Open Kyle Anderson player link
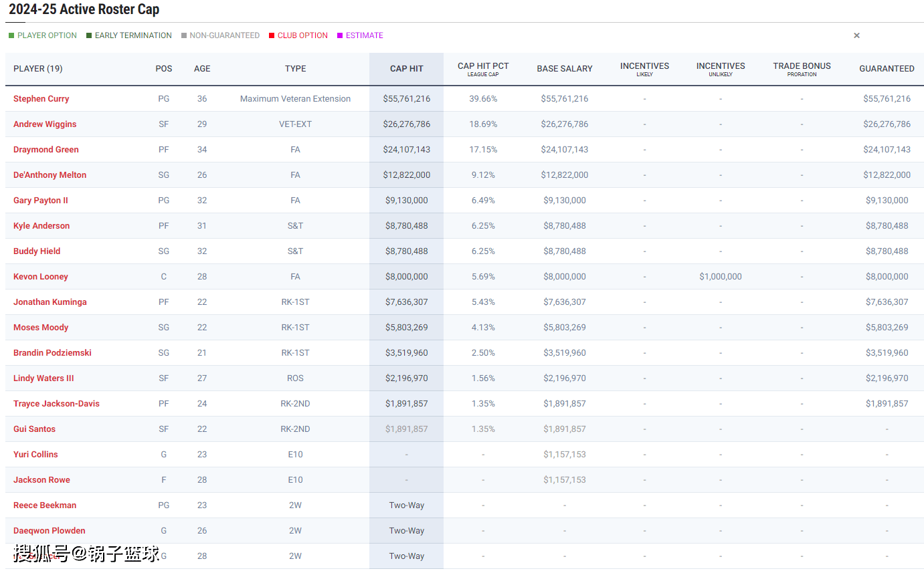 pos(41,225)
